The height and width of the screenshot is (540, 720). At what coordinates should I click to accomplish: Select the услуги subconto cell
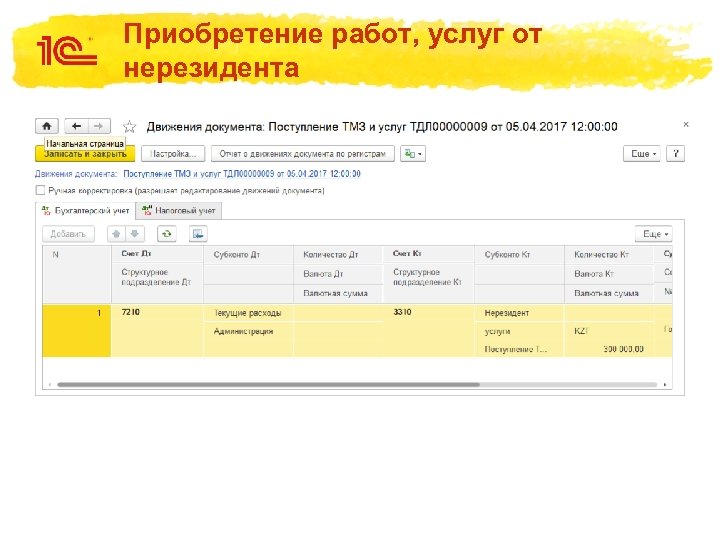coord(519,332)
